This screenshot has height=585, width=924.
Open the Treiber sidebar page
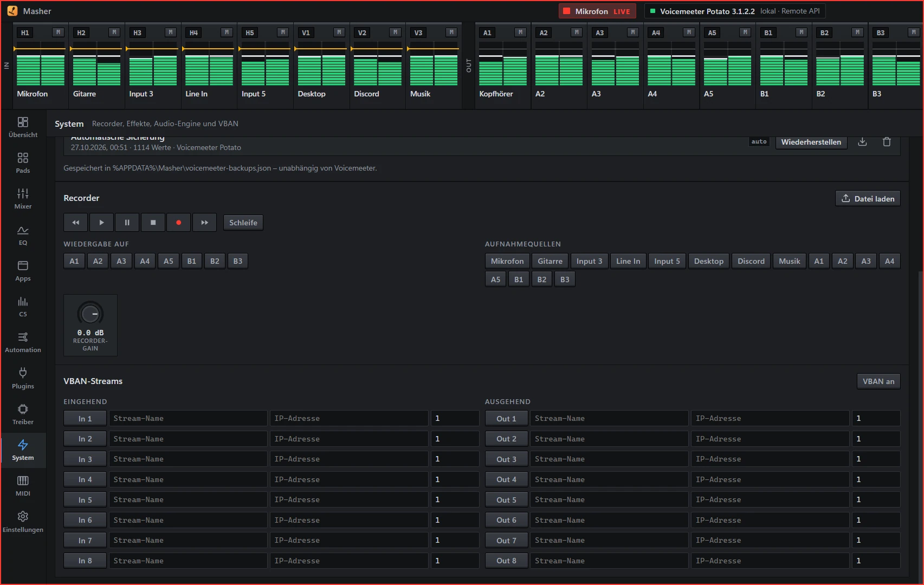tap(23, 414)
